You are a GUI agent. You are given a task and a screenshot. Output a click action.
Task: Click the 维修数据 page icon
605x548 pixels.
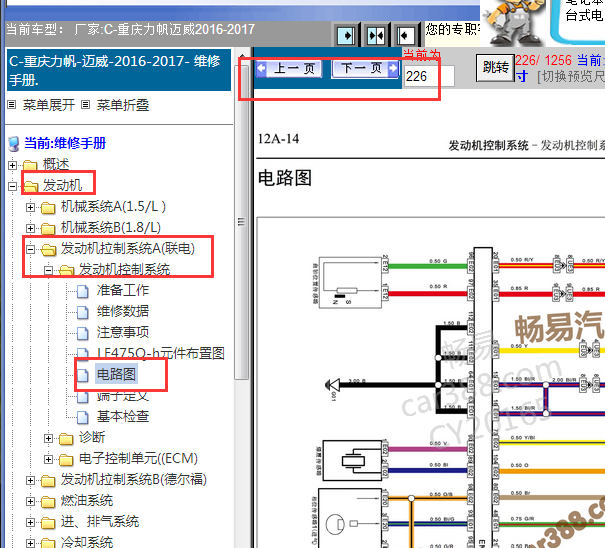[x=83, y=312]
